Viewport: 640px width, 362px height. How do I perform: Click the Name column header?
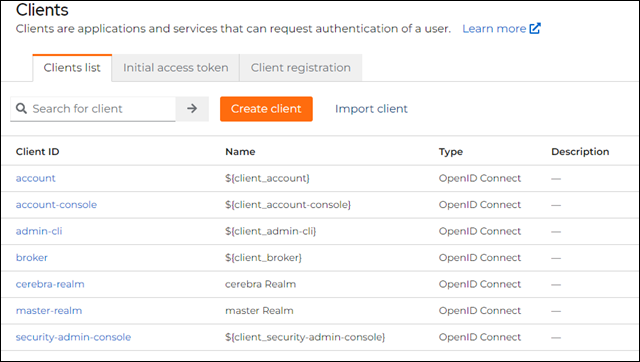tap(240, 152)
